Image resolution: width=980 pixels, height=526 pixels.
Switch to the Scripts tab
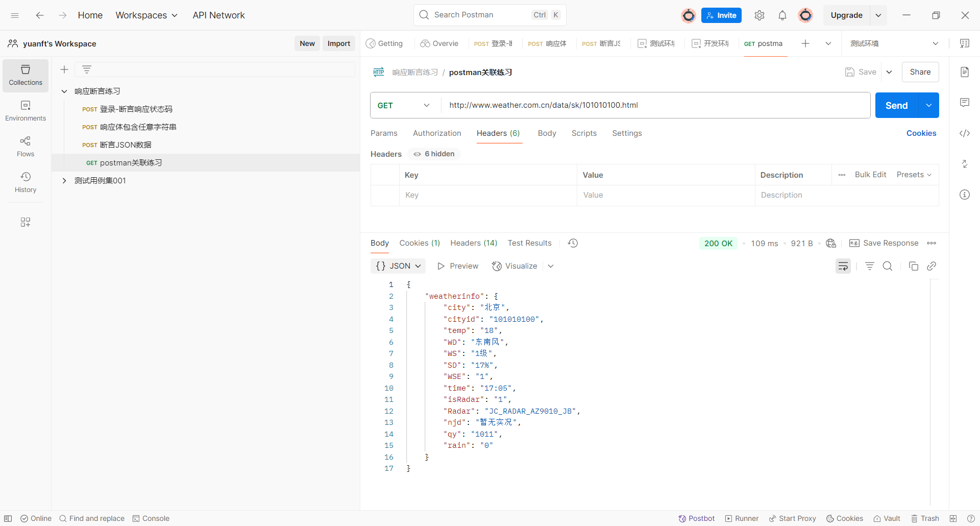click(x=584, y=133)
